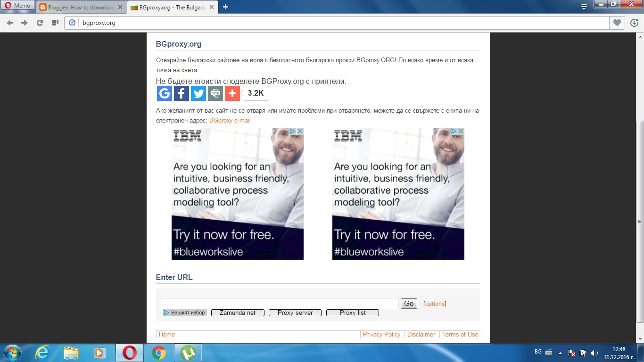Open the left IBM blueworkslive ad

(x=238, y=194)
